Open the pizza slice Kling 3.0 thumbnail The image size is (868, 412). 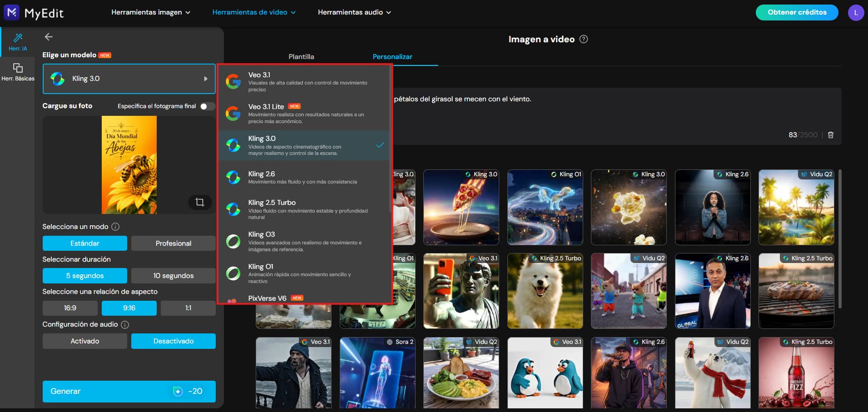tap(461, 207)
